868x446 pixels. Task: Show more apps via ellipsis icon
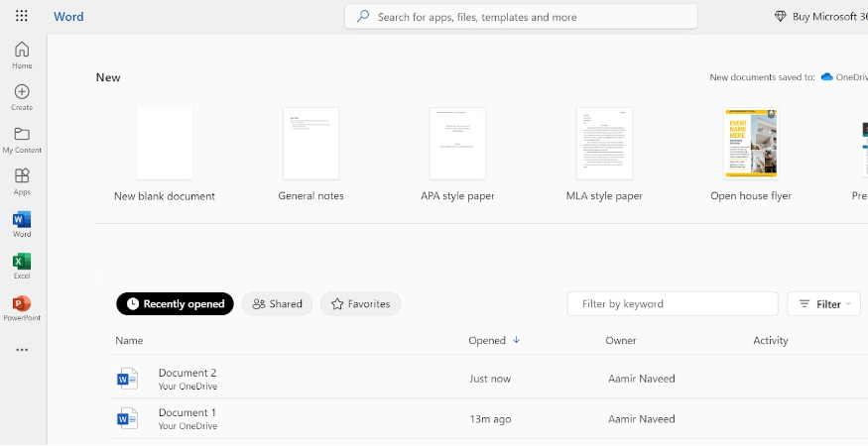(x=22, y=350)
